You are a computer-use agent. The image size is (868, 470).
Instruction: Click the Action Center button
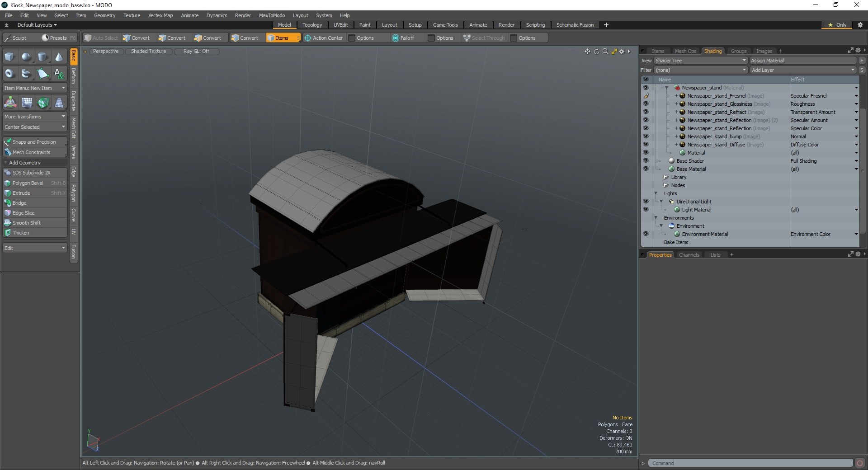(x=324, y=38)
